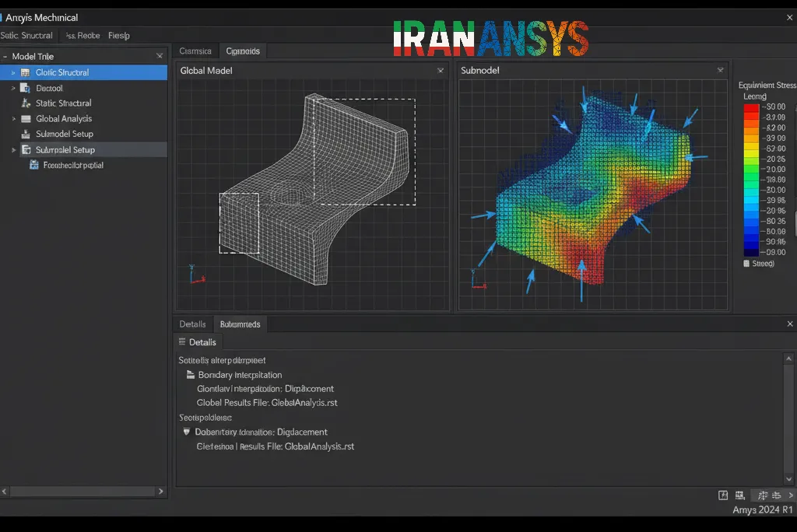Click the Model Tnie panel title
The width and height of the screenshot is (797, 532).
(33, 57)
